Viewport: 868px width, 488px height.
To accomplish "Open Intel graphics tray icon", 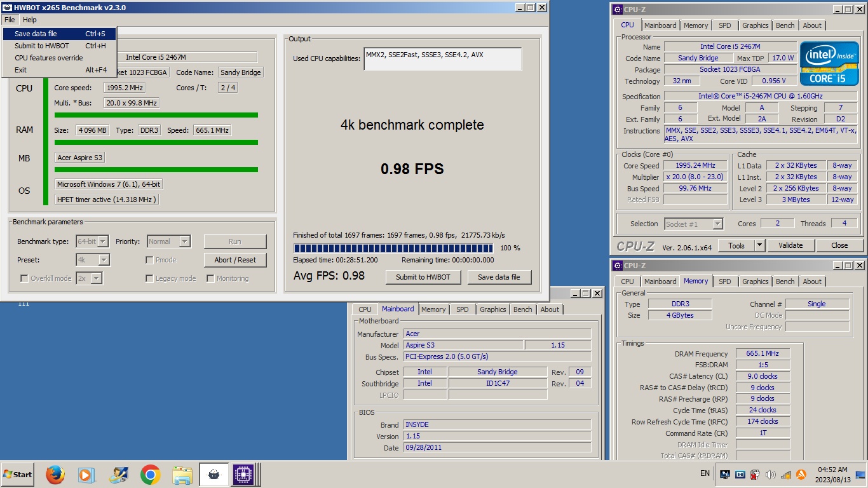I will pos(724,474).
